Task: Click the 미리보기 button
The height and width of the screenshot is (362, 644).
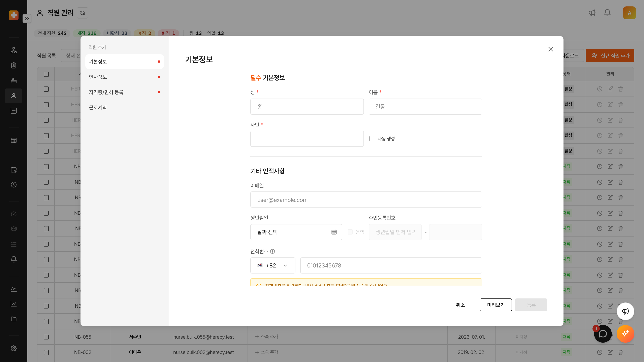Action: click(496, 305)
